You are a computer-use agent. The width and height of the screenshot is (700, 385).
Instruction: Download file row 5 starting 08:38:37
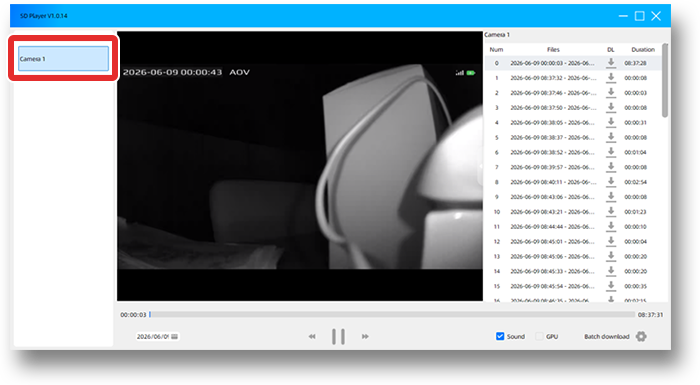(x=611, y=137)
